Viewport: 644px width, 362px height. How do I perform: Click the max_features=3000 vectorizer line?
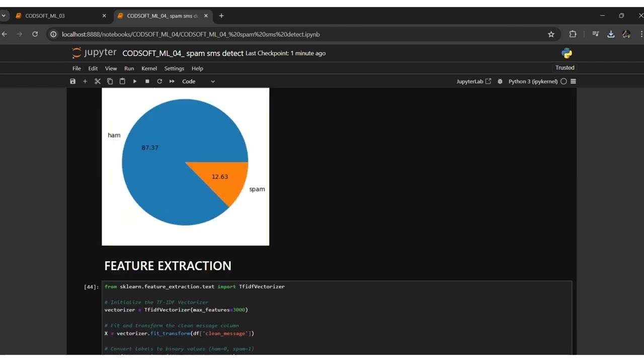click(x=176, y=310)
